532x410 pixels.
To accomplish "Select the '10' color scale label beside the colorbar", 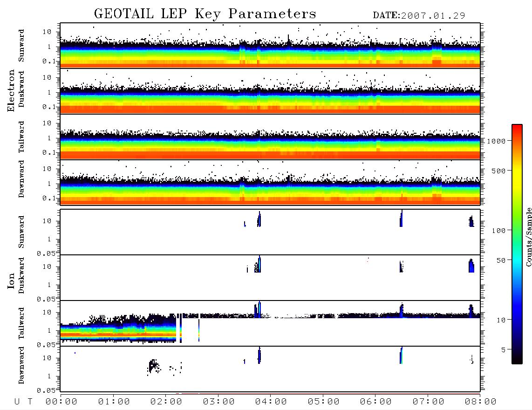I will pyautogui.click(x=501, y=320).
